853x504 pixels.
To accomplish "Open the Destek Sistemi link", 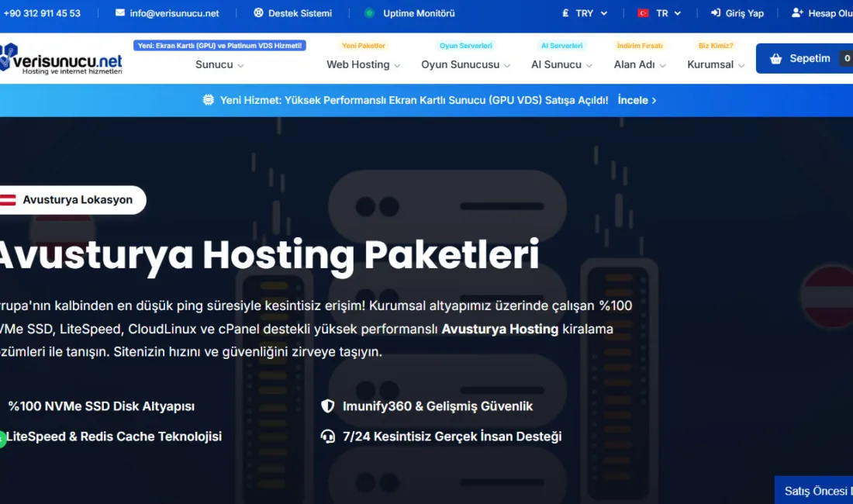I will point(300,13).
